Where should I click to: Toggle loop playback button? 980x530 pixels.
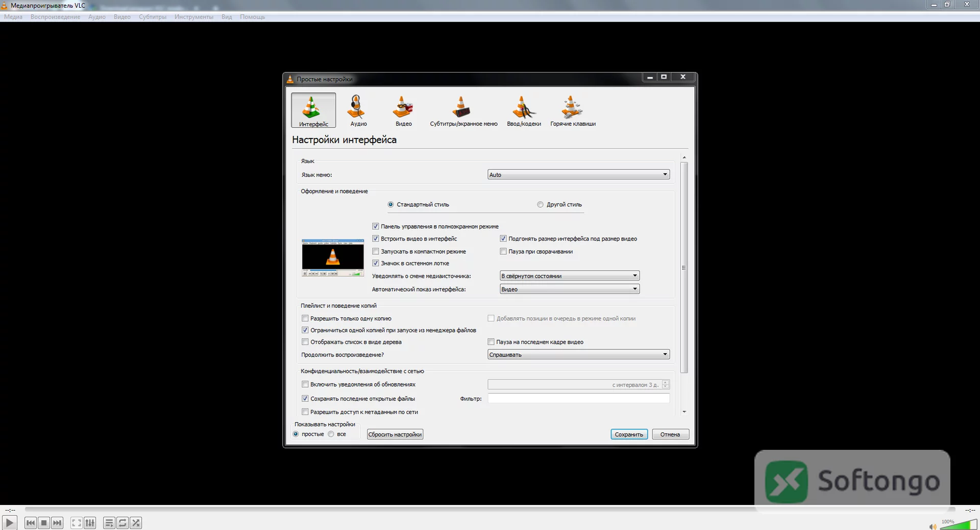click(x=122, y=523)
